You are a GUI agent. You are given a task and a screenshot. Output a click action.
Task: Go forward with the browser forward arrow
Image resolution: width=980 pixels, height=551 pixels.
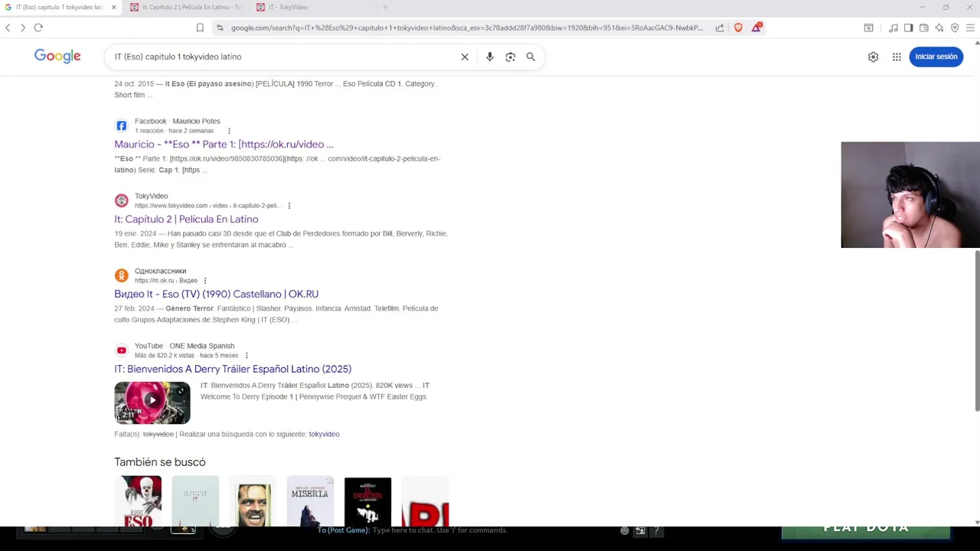(x=23, y=28)
